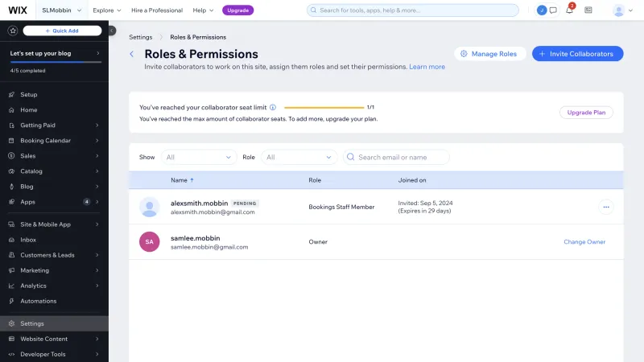Click the collaborator seat limit progress bar
Screen dimensions: 644x362
point(324,108)
